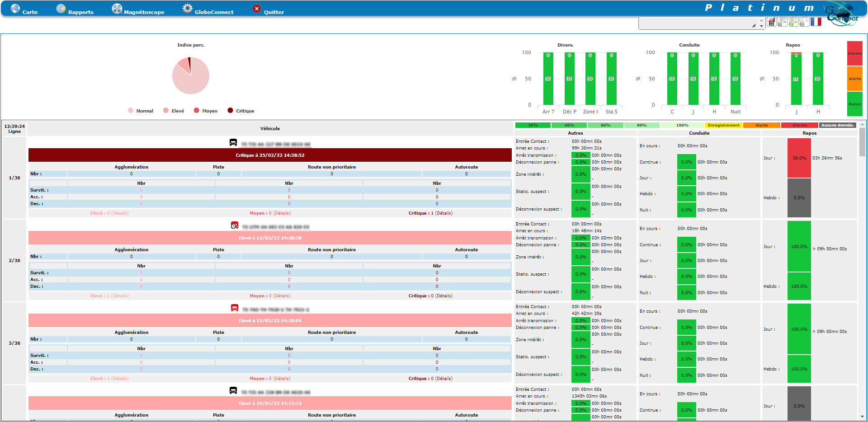Click the red 38.0% Repos Jour cell of 1/36
The image size is (868, 422).
pos(799,158)
